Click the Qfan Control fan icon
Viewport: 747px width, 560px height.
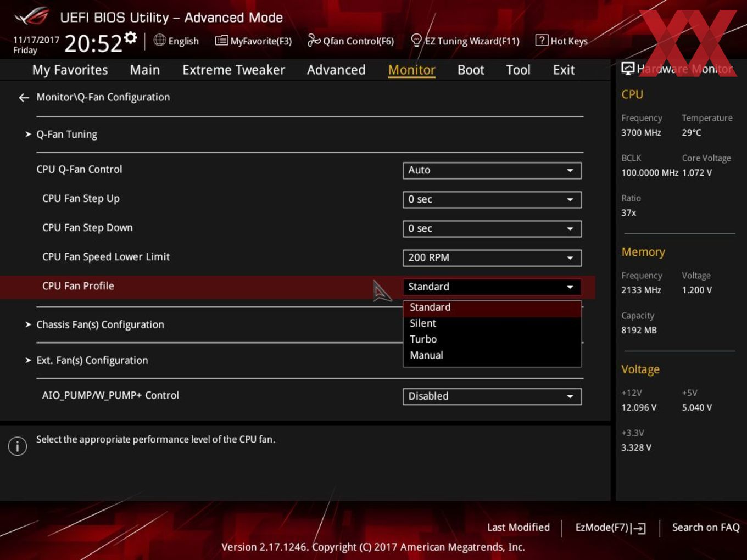[314, 40]
